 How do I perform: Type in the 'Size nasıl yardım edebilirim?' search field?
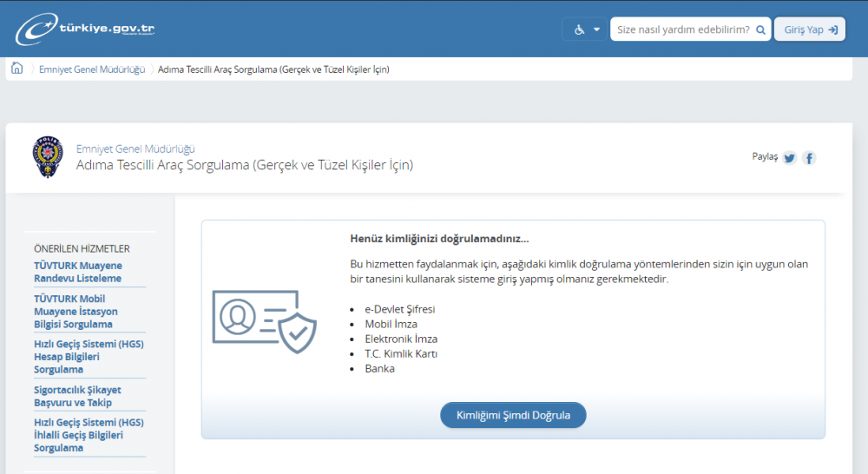[x=682, y=30]
